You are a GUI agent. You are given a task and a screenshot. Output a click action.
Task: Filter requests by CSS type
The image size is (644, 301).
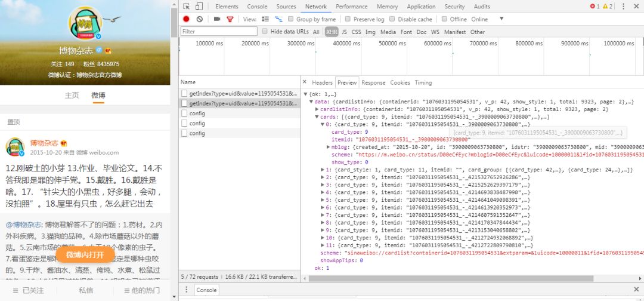[x=356, y=32]
